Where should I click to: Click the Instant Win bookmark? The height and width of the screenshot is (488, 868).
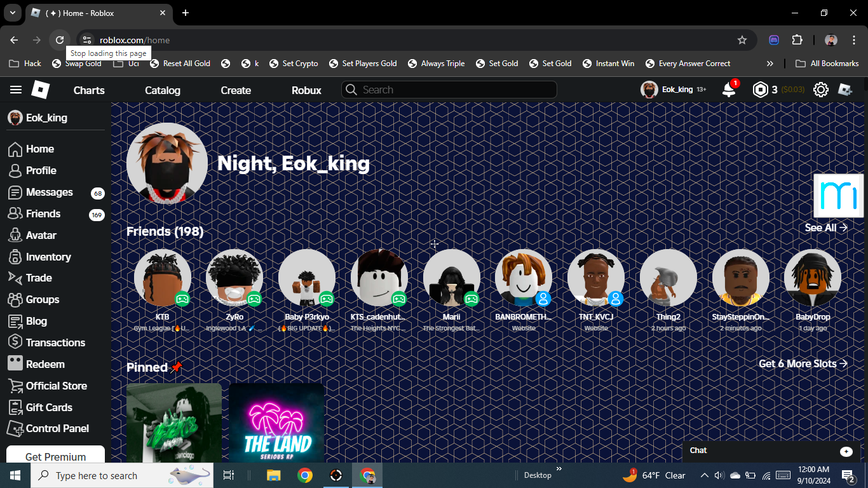[x=607, y=64]
